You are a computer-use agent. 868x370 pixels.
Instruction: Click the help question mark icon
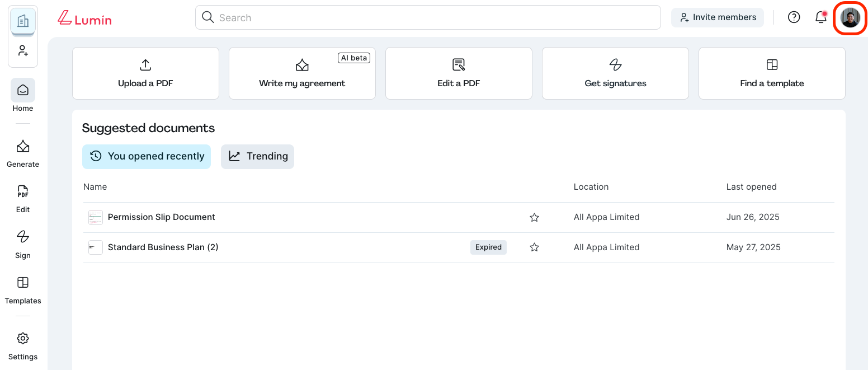[x=794, y=17]
